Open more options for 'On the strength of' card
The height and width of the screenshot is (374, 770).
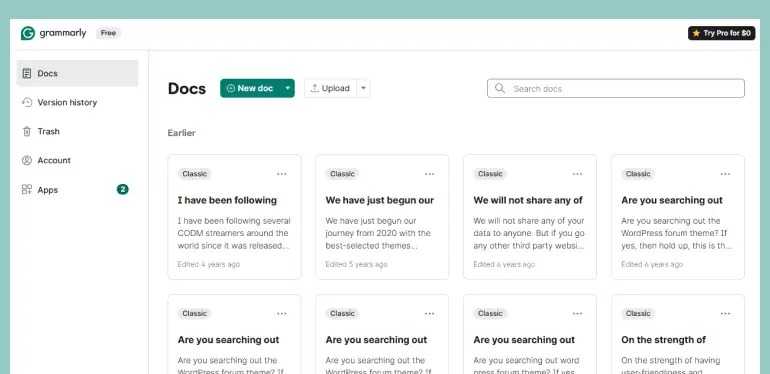pyautogui.click(x=725, y=313)
